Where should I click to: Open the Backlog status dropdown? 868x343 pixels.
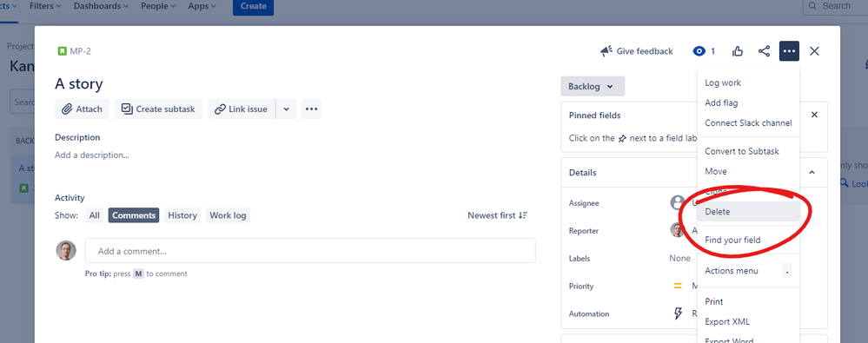click(x=593, y=86)
